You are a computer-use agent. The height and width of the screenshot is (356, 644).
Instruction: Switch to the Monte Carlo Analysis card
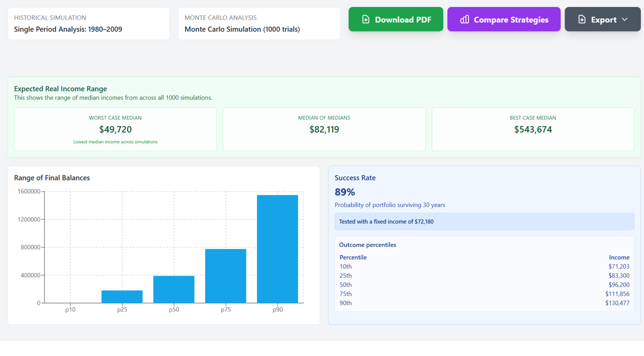coord(259,23)
